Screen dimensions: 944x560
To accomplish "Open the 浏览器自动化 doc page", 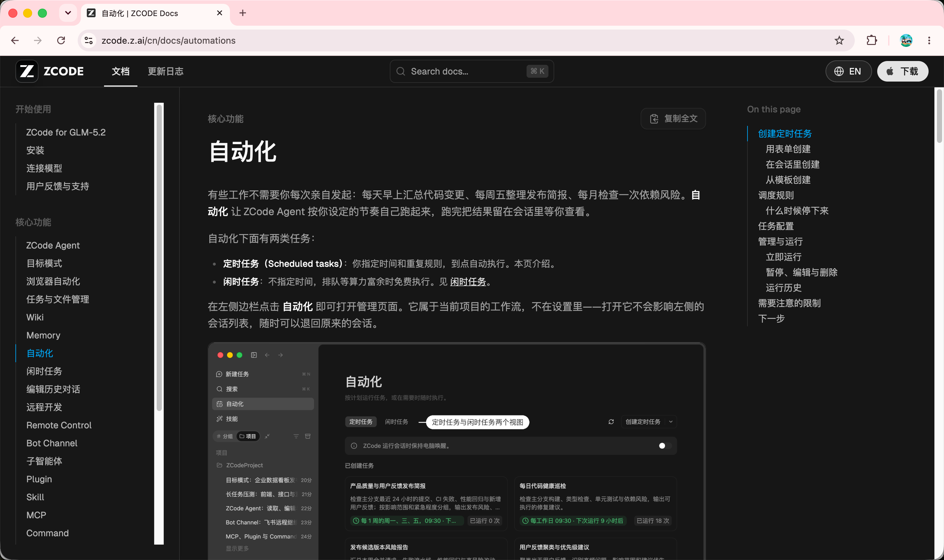I will click(53, 282).
